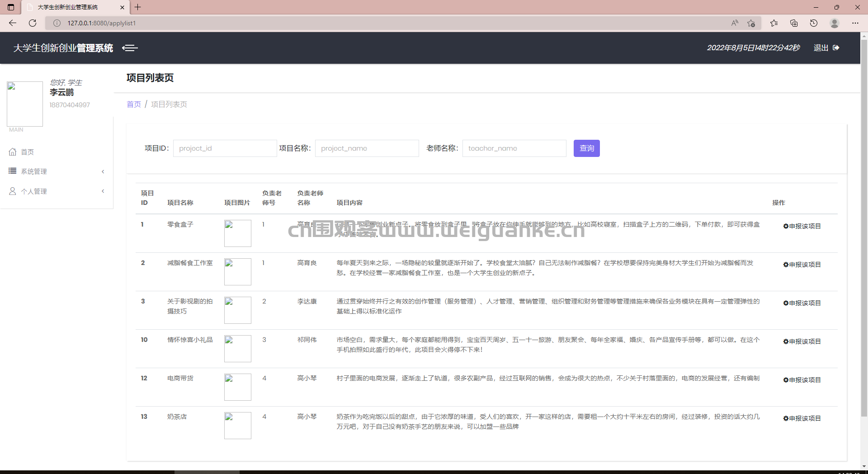Open browser settings three-dot menu
The width and height of the screenshot is (868, 474).
tap(855, 23)
